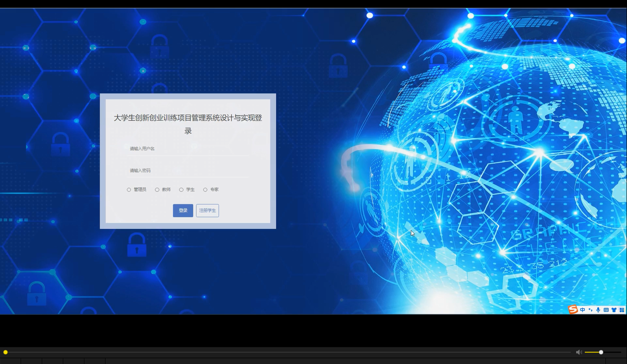Select the 教师 login role
The width and height of the screenshot is (627, 364).
pyautogui.click(x=157, y=189)
